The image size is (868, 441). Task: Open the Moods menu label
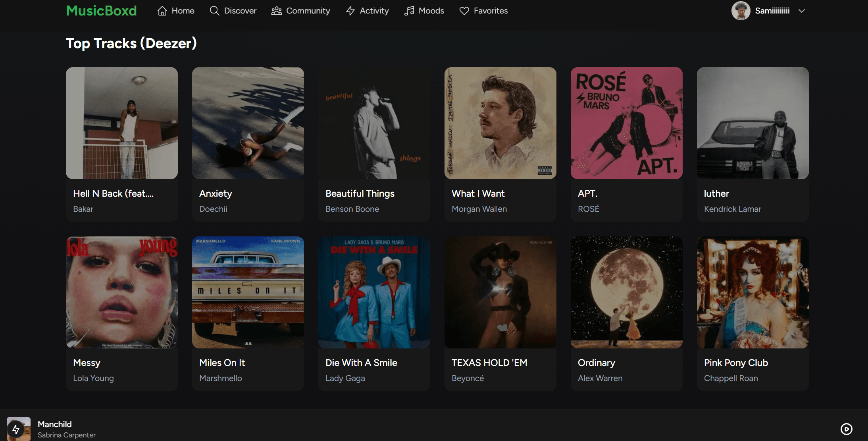coord(431,11)
